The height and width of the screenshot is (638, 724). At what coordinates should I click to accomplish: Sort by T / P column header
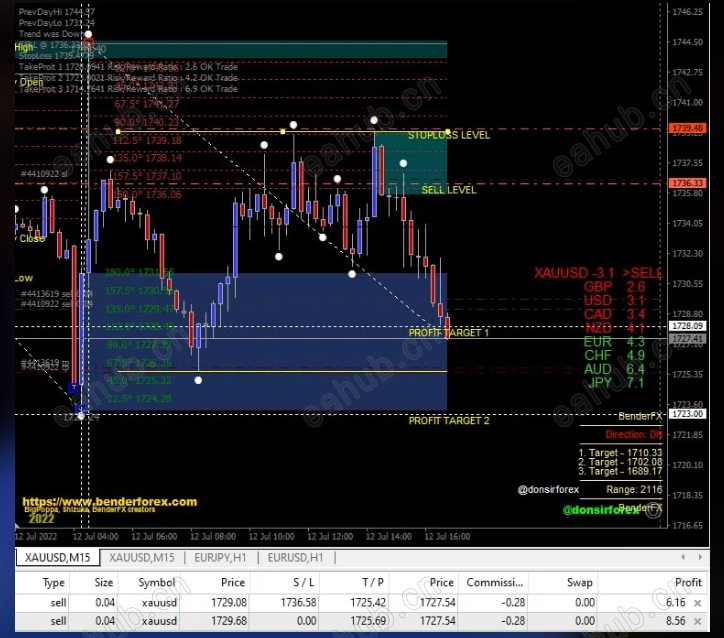tap(373, 583)
